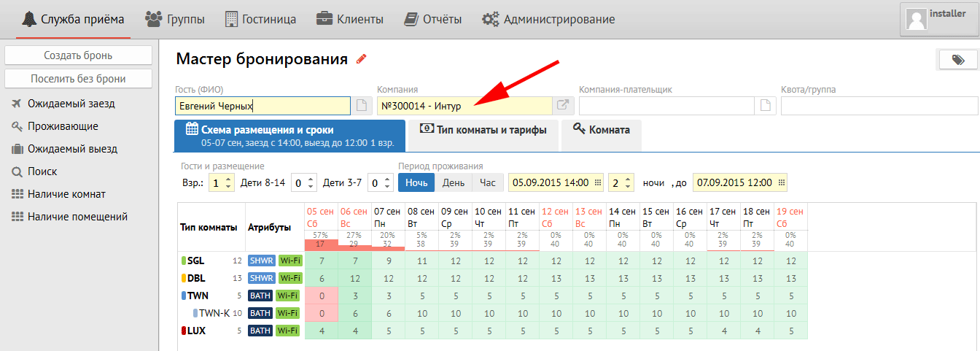Click the Компания field with Интур
The height and width of the screenshot is (351, 980).
coord(464,106)
